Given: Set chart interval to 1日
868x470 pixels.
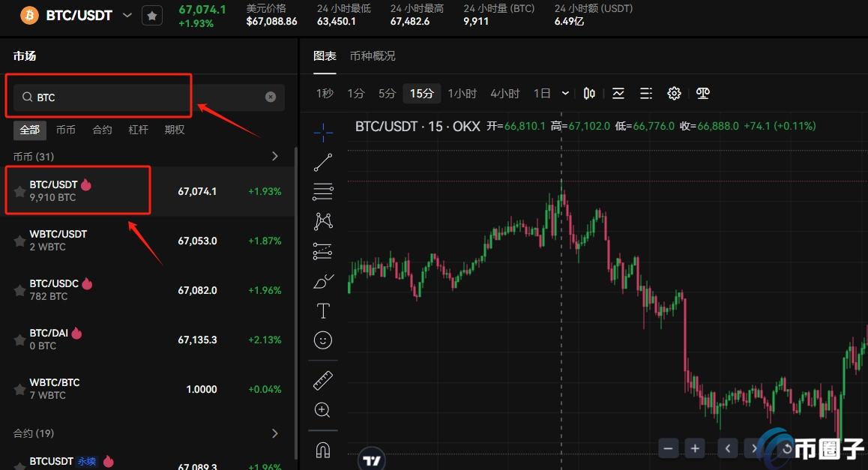Looking at the screenshot, I should pos(542,94).
